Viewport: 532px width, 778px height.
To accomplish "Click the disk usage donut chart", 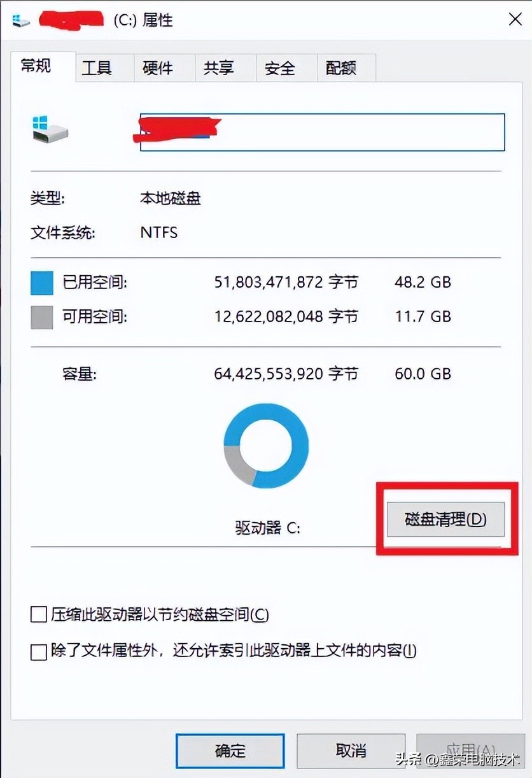I will [x=266, y=445].
